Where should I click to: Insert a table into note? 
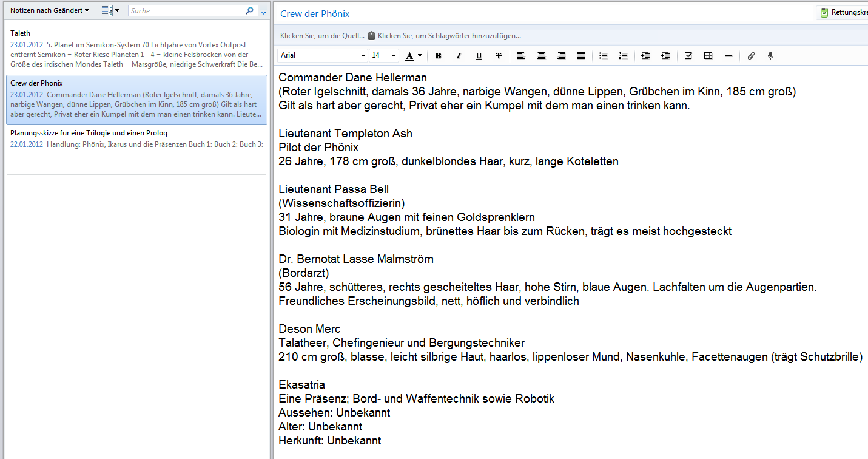708,56
